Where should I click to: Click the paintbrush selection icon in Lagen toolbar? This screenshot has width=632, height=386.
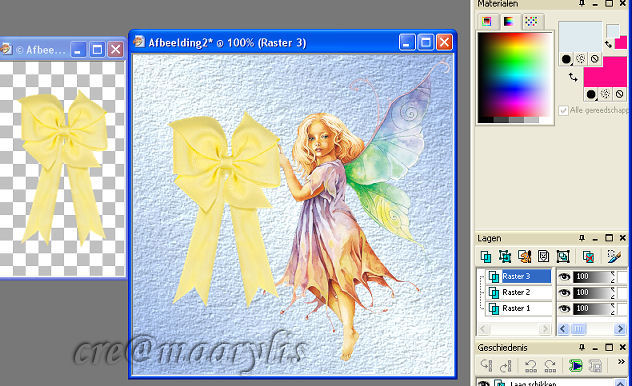click(614, 256)
